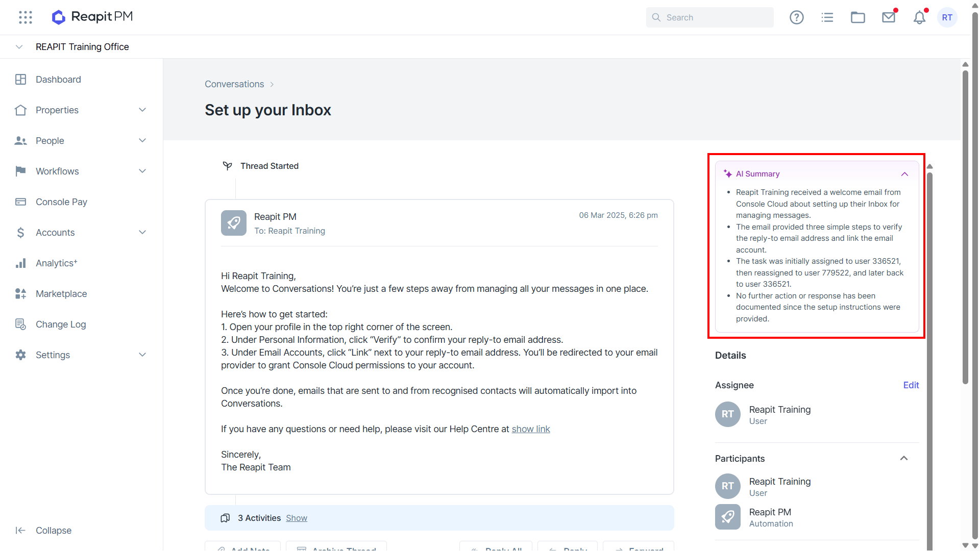Focus the Search field
Image resolution: width=980 pixels, height=551 pixels.
click(709, 17)
